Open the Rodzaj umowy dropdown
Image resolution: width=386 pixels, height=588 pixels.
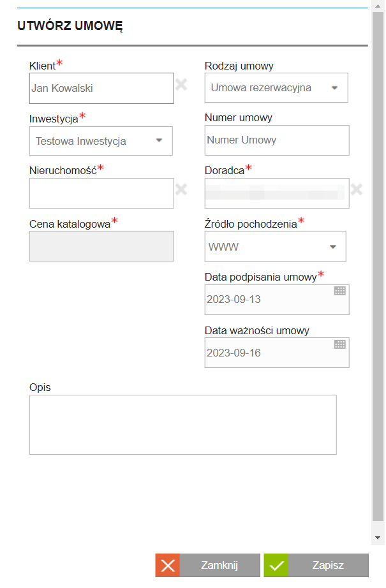pos(276,88)
